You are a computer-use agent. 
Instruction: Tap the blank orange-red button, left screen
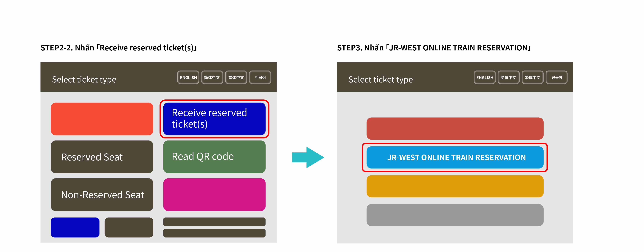(x=102, y=119)
